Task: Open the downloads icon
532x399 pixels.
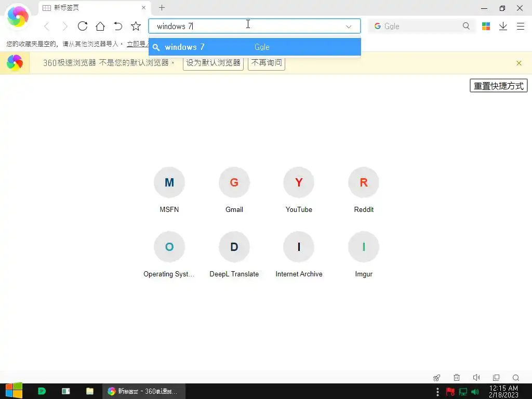Action: tap(503, 26)
